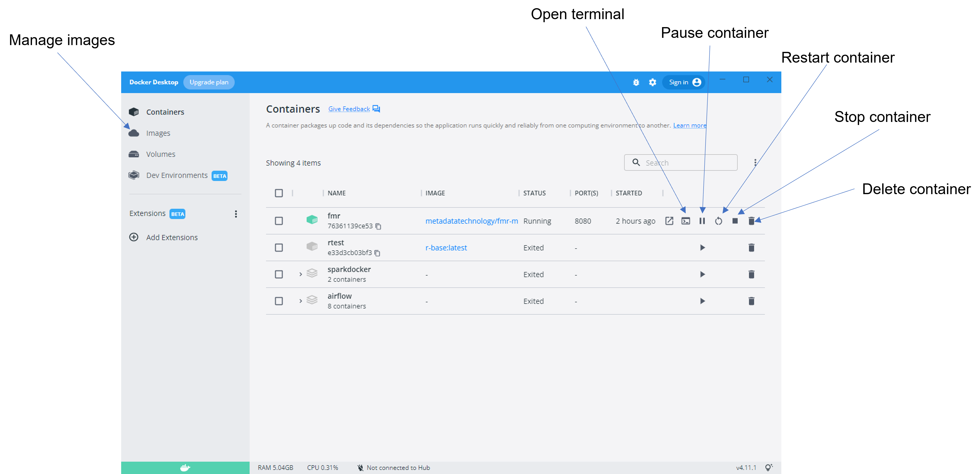Open Extensions three-dot menu
Screen dimensions: 980x474
coord(236,214)
